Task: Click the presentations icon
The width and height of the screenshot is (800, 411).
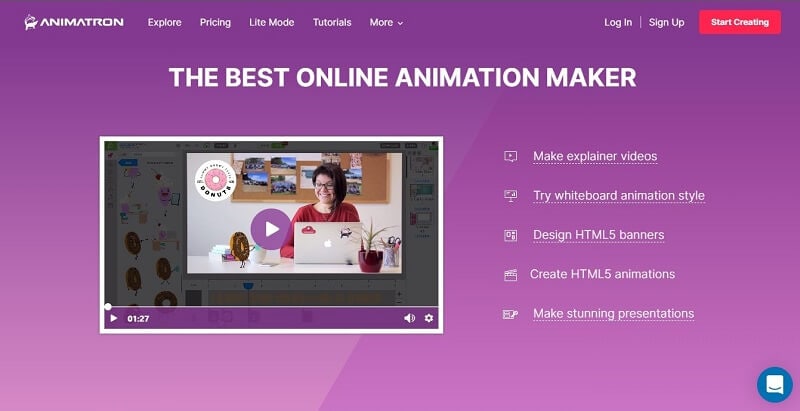Action: [511, 314]
